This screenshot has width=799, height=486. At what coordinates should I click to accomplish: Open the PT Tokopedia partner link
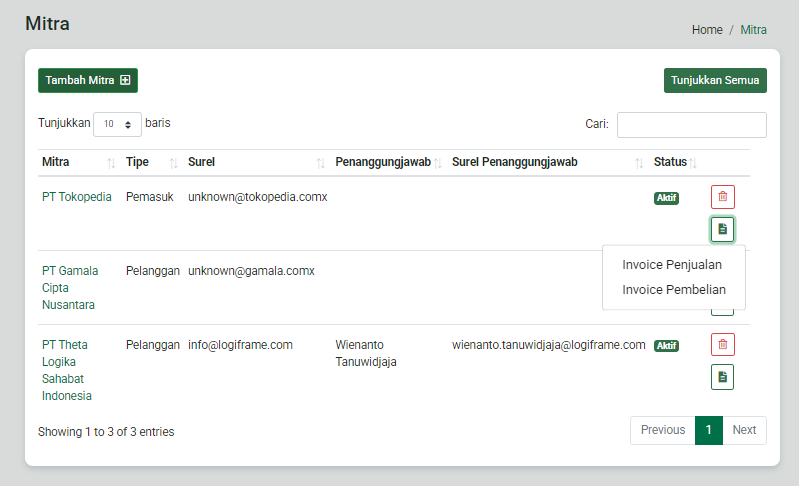tap(76, 197)
